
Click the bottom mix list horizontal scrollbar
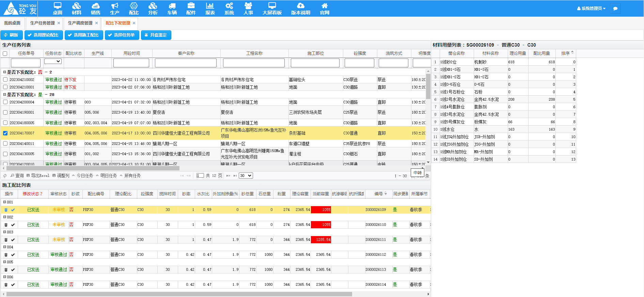(x=179, y=294)
